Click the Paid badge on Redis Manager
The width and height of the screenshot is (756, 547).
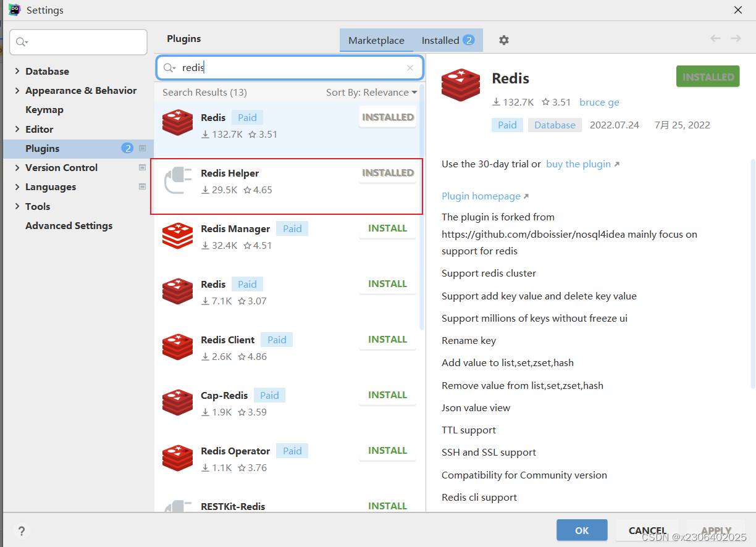pyautogui.click(x=292, y=228)
